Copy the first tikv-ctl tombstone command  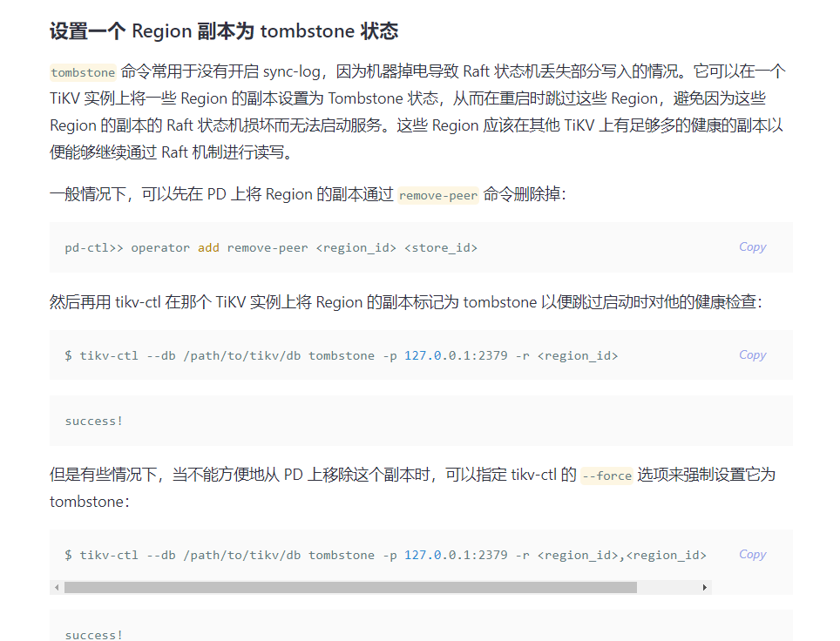[752, 355]
